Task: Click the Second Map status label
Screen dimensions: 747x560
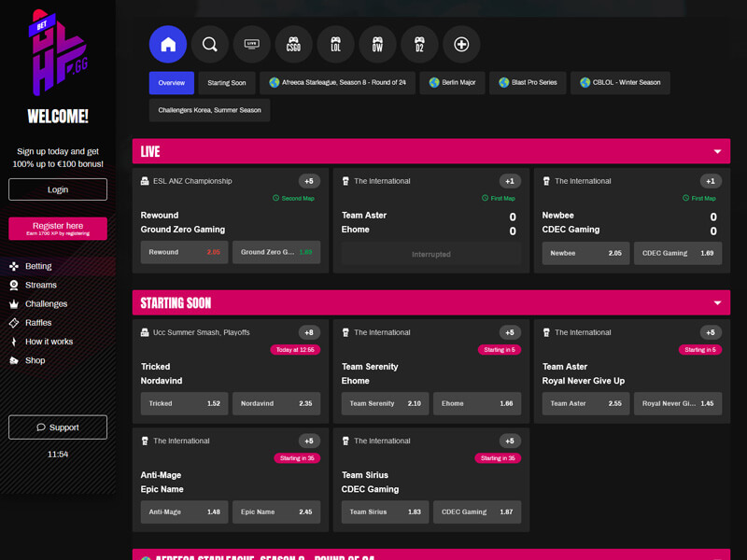Action: click(293, 198)
